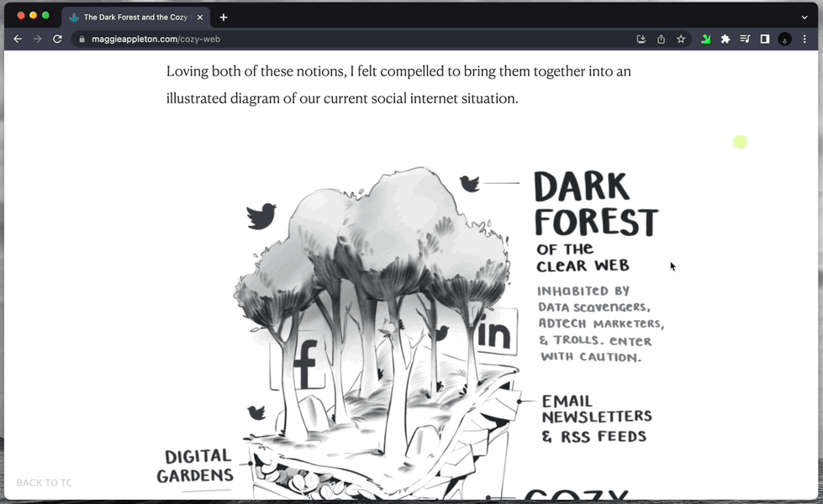The height and width of the screenshot is (504, 823).
Task: Open the profile avatar menu
Action: coord(784,39)
